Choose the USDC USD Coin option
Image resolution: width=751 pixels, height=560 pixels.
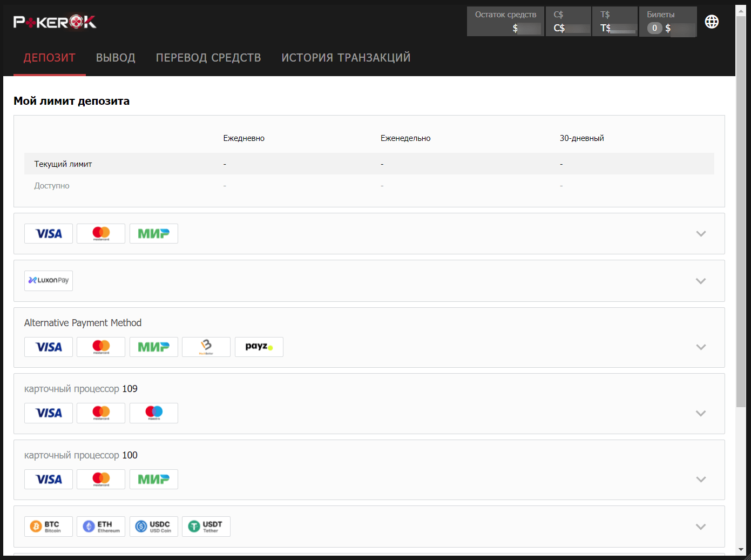click(x=154, y=527)
